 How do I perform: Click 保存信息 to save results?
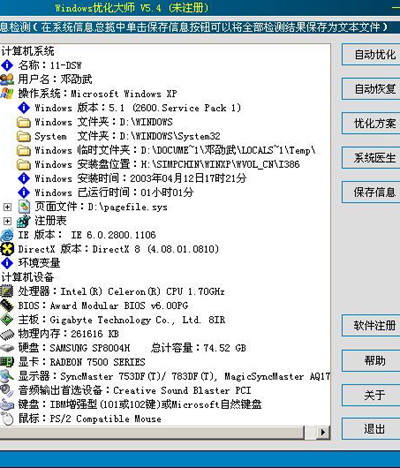pos(371,192)
